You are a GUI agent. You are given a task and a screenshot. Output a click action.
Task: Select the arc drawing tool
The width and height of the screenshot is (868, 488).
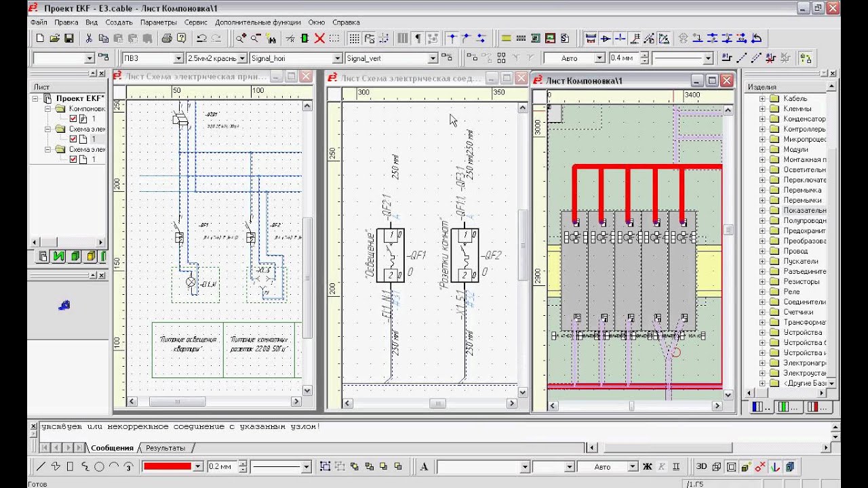[x=114, y=466]
